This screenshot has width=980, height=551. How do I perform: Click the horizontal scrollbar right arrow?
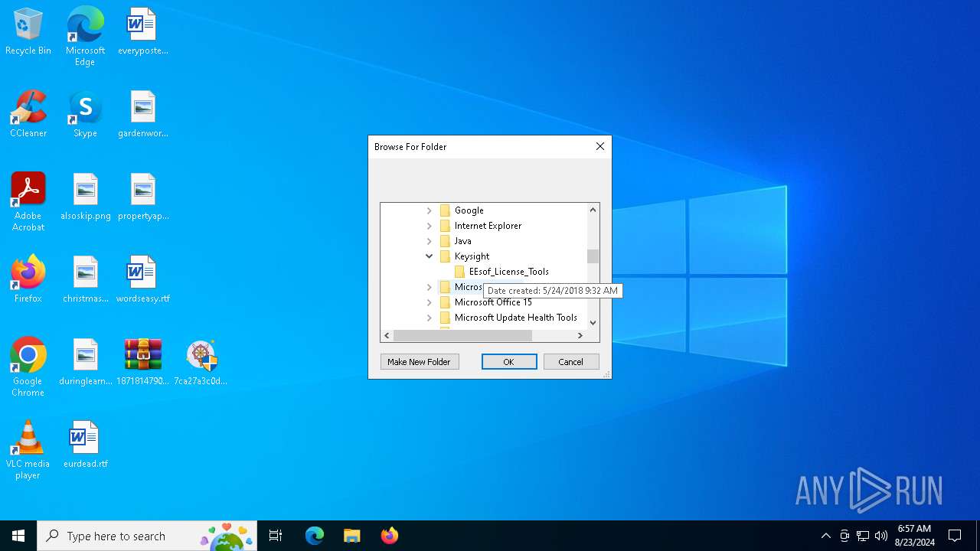click(x=580, y=335)
